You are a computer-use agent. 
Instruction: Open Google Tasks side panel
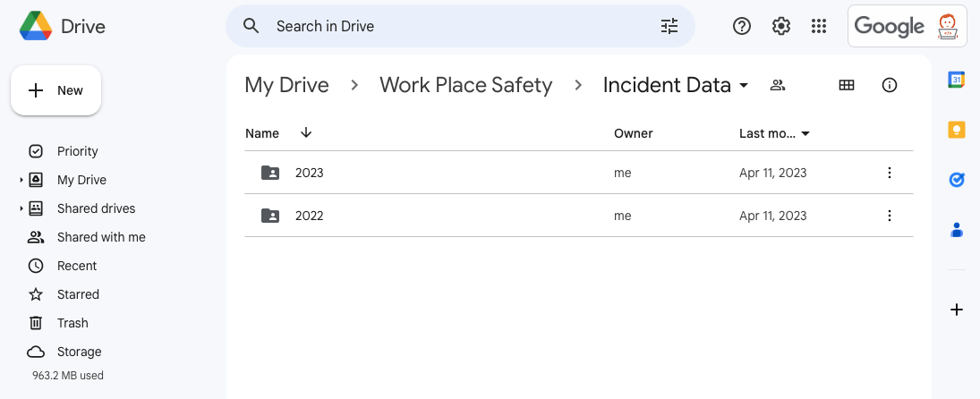tap(957, 180)
